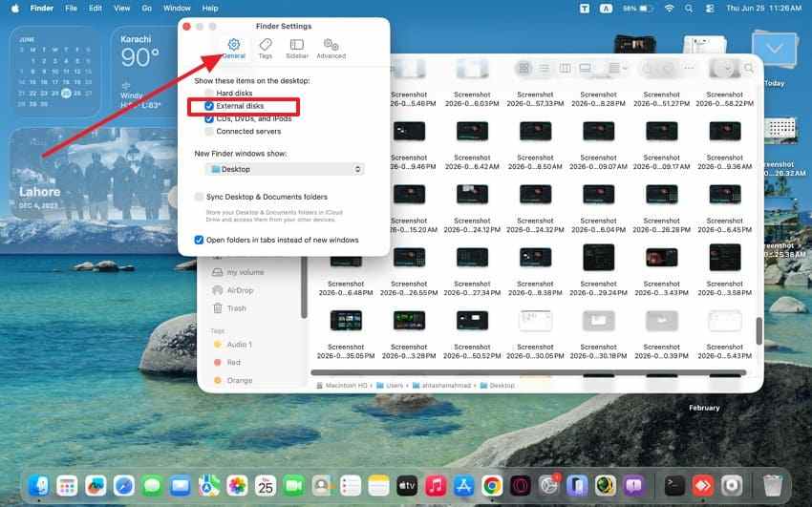Click the search magnifier in Finder window
This screenshot has width=812, height=507.
click(x=749, y=68)
